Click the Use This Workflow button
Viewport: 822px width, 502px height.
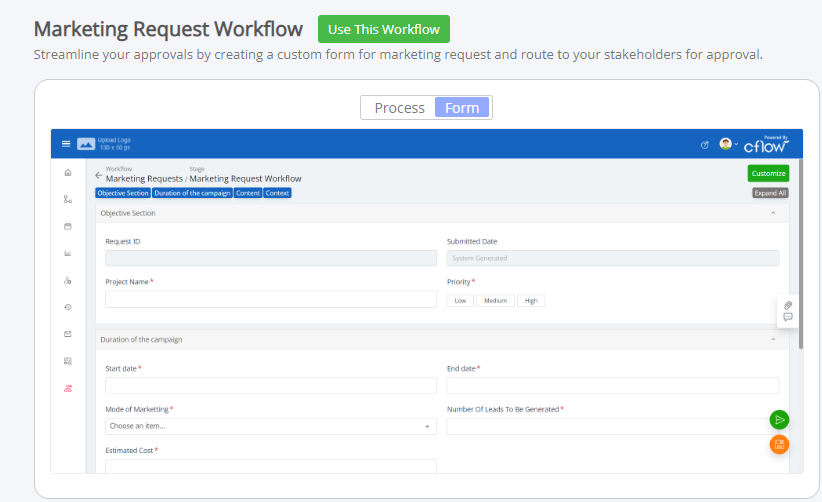pos(384,29)
